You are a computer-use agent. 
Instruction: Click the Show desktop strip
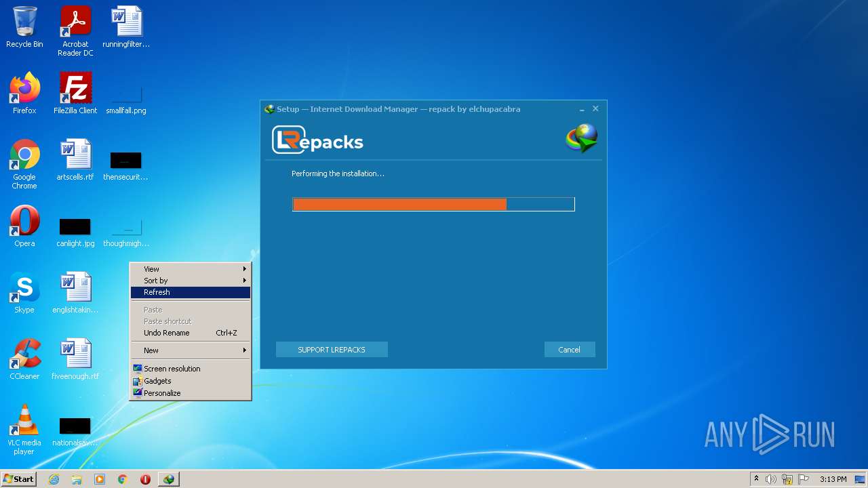pos(861,479)
